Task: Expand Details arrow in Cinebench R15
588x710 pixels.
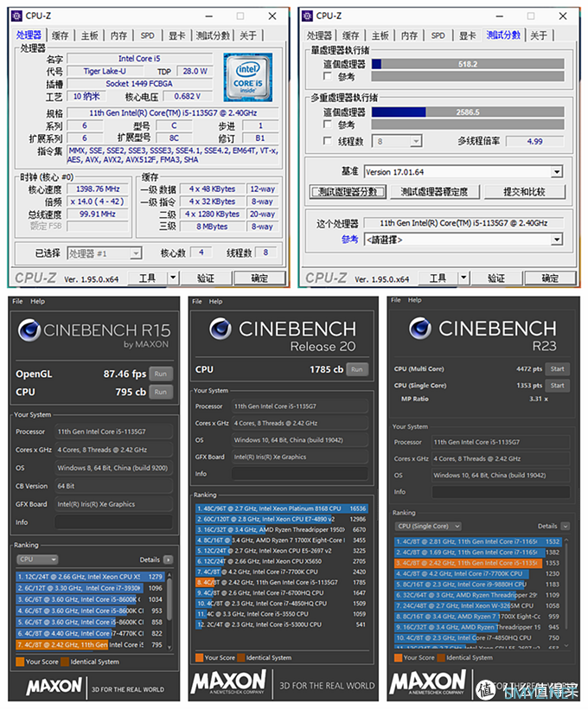Action: pyautogui.click(x=168, y=560)
